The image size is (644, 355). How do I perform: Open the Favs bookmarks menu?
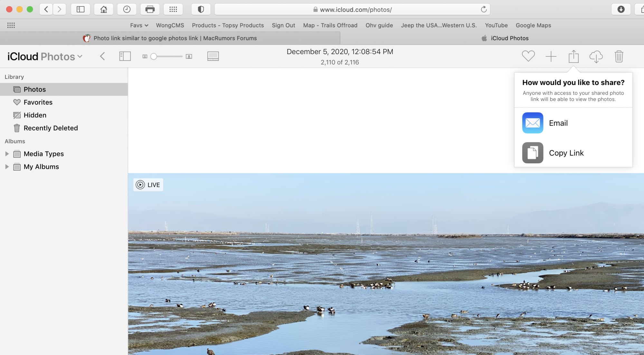[139, 25]
